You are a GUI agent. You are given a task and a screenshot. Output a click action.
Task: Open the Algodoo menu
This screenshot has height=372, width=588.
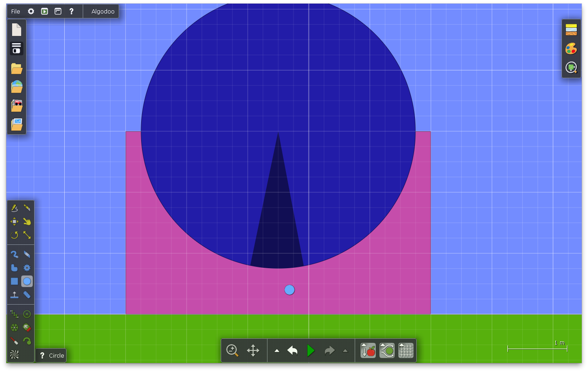pyautogui.click(x=103, y=11)
